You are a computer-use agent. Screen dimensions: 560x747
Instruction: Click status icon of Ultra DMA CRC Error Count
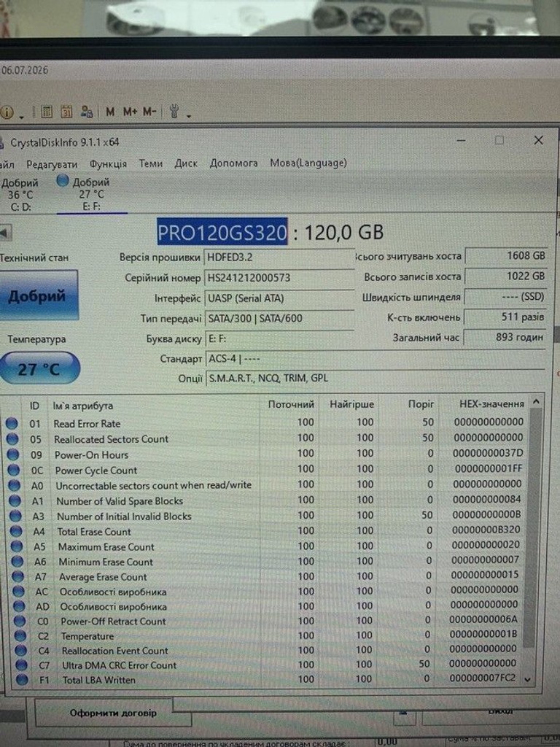[21, 665]
